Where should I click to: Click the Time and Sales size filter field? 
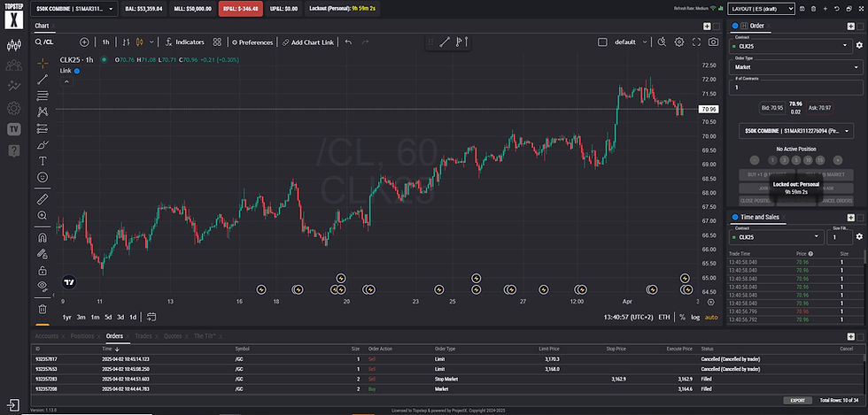[840, 237]
